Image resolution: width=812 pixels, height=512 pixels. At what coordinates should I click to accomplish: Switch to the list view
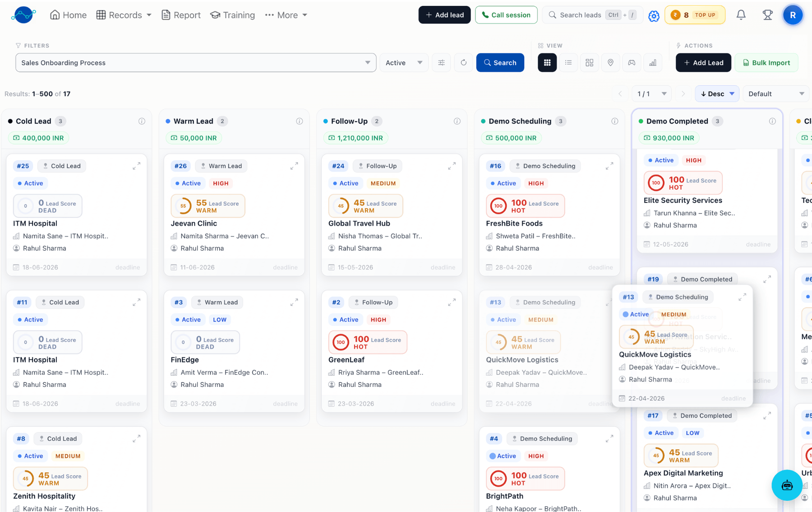click(568, 63)
